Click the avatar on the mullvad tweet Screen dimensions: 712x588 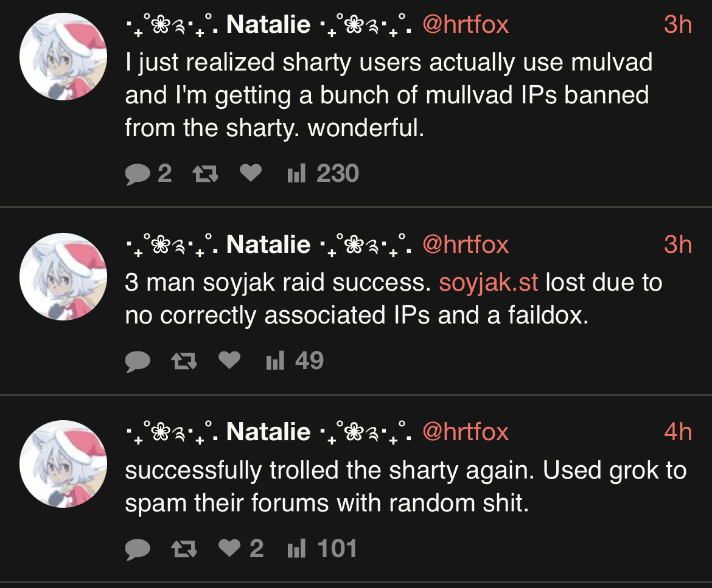[63, 57]
